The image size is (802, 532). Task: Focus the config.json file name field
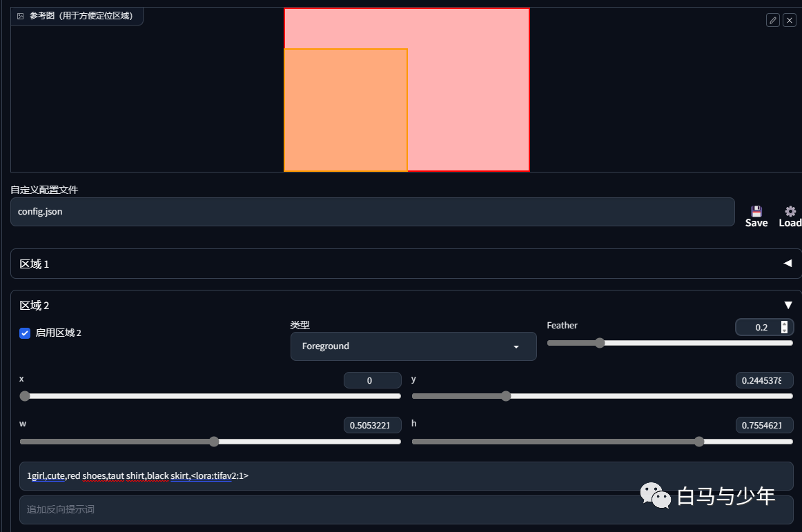373,212
